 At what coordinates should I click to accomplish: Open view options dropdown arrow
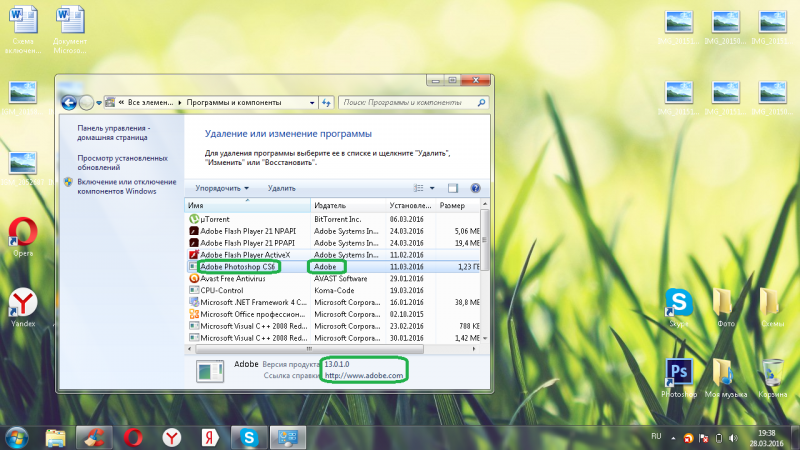(432, 188)
